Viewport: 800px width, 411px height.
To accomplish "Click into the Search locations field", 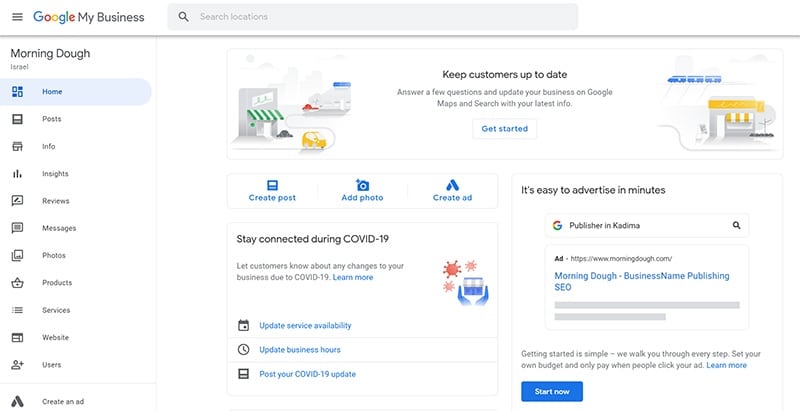I will [372, 17].
